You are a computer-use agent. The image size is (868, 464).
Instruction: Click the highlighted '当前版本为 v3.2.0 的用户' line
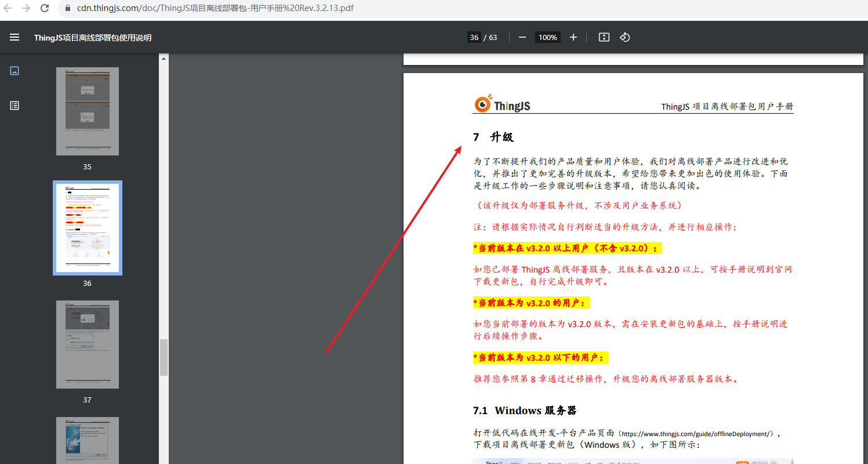coord(531,303)
